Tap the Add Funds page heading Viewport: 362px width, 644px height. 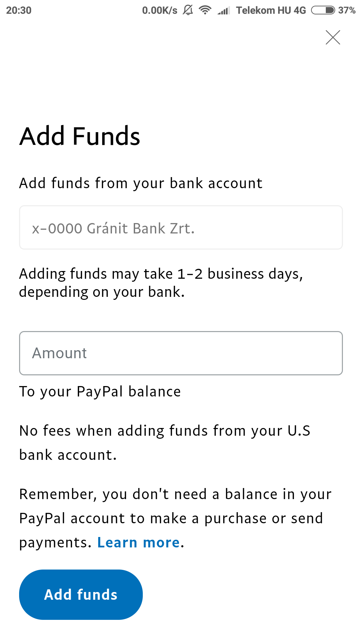point(80,136)
